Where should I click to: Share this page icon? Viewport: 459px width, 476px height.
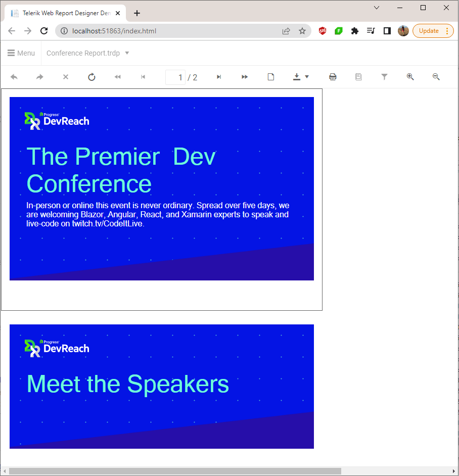click(286, 31)
